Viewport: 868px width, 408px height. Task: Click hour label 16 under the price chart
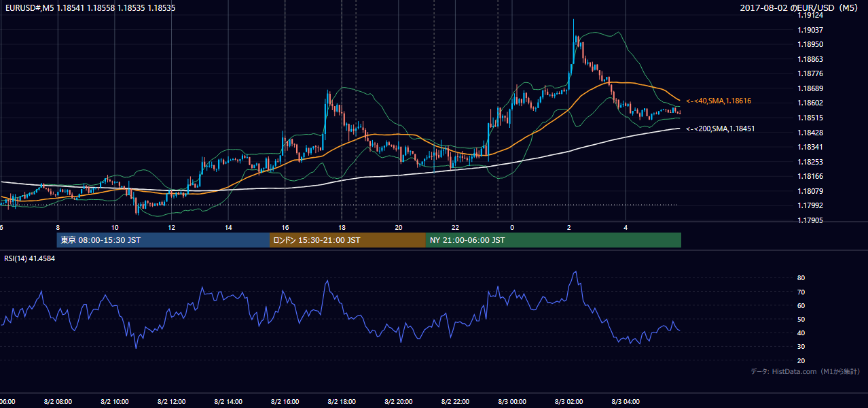[x=285, y=227]
